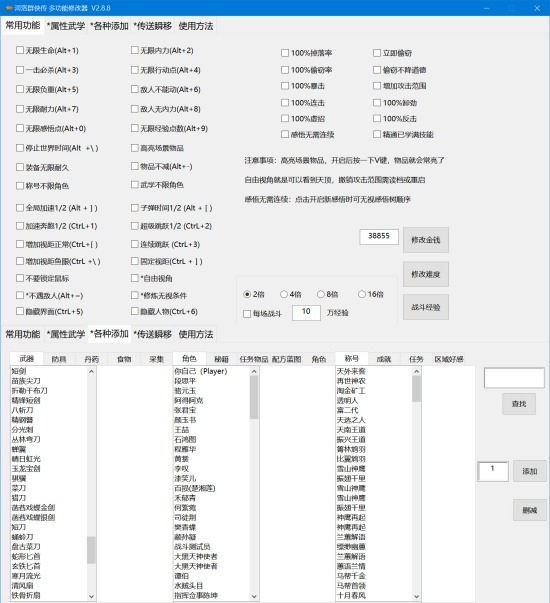Enable 增加攻击范围
Viewport: 550px width, 603px height.
pyautogui.click(x=377, y=86)
